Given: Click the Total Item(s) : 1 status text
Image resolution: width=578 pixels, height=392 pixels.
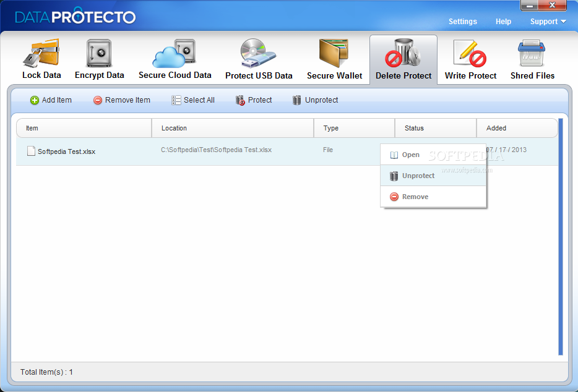Looking at the screenshot, I should (46, 372).
